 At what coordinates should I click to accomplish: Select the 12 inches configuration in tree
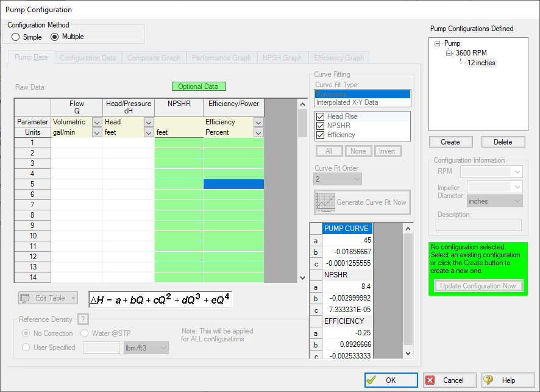click(x=481, y=63)
